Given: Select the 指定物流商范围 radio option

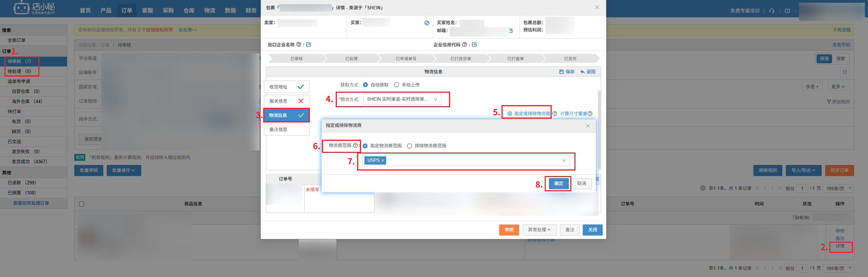Looking at the screenshot, I should click(x=365, y=146).
